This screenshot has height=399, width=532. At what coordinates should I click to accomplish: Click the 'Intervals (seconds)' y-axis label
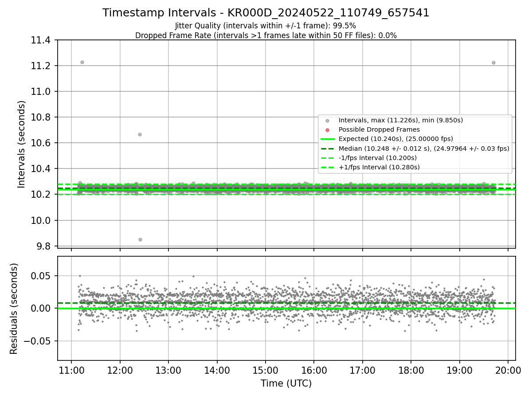[22, 144]
